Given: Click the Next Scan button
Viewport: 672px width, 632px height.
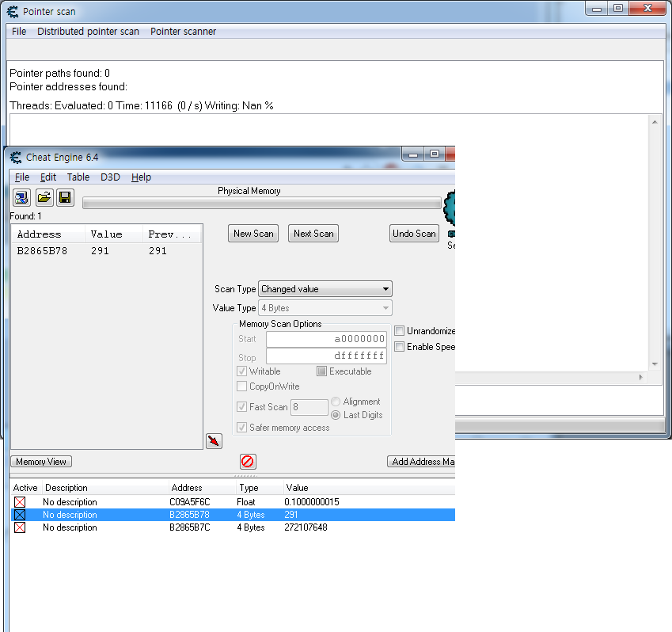Looking at the screenshot, I should [x=313, y=234].
